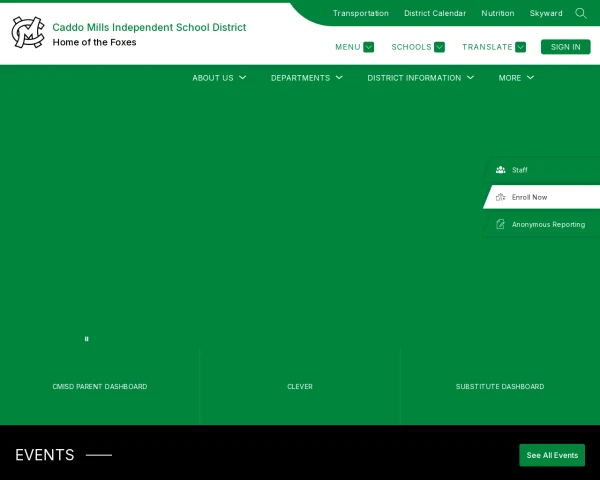Viewport: 600px width, 480px height.
Task: Pause the slideshow with pause icon
Action: pyautogui.click(x=87, y=339)
